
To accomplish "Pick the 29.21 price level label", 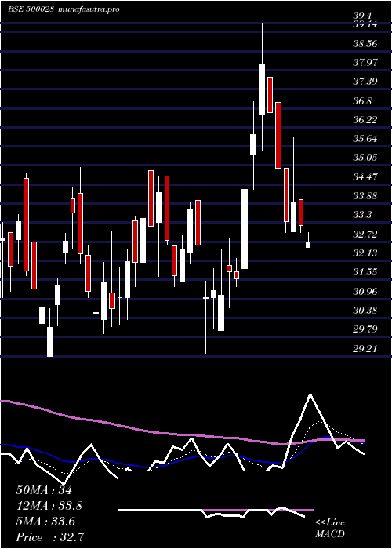I will tap(365, 348).
